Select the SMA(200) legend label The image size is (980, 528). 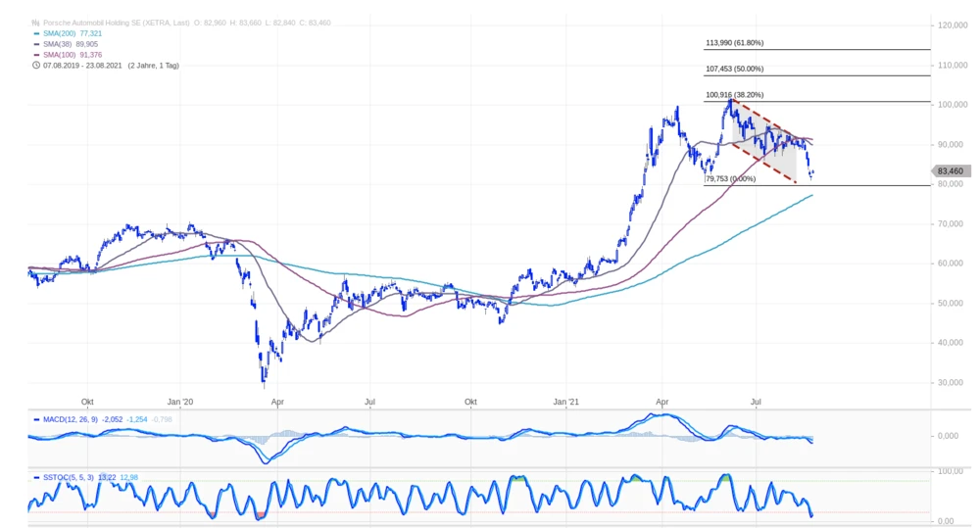click(61, 32)
